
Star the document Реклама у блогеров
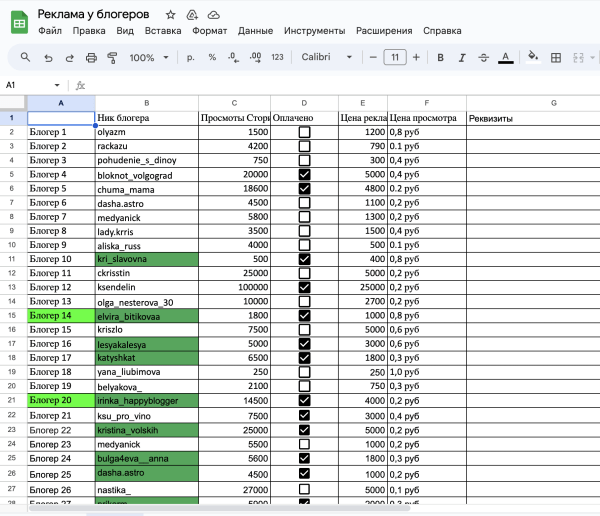171,15
